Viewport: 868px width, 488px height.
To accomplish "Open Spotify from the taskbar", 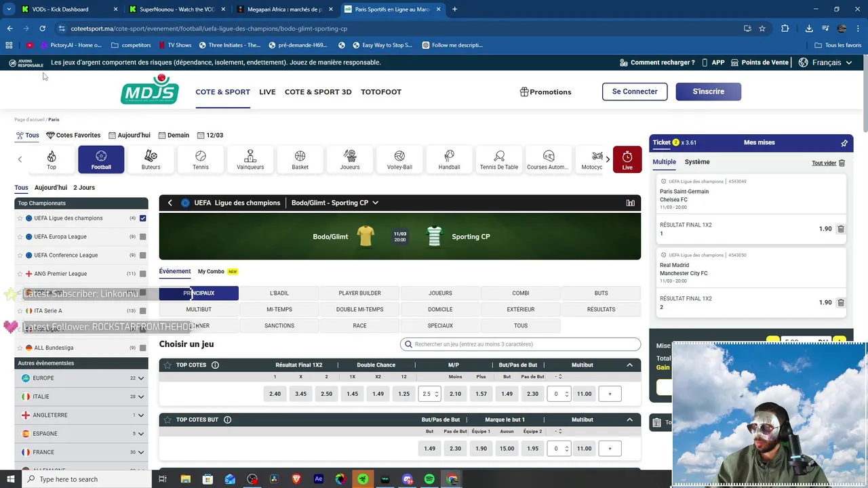I will coord(429,479).
